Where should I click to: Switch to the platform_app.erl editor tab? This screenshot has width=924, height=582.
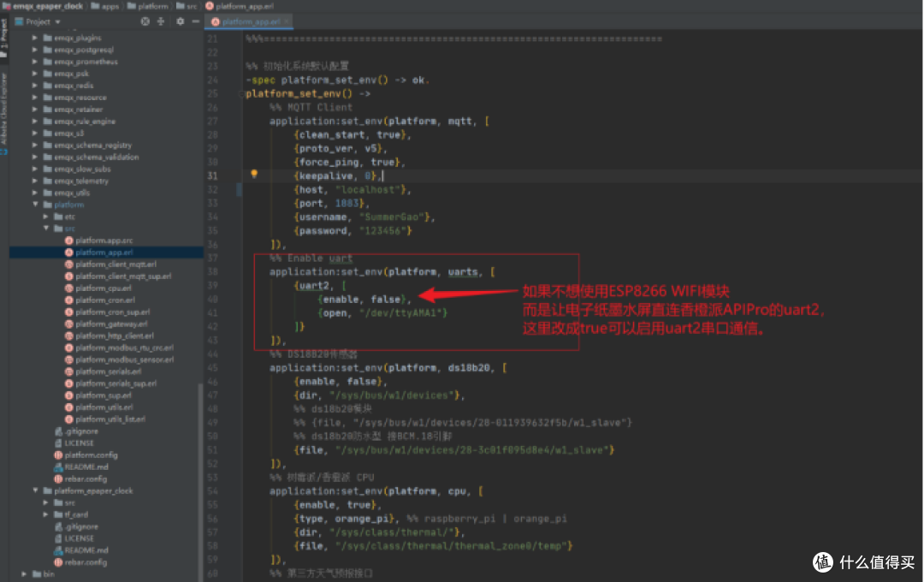pos(251,21)
